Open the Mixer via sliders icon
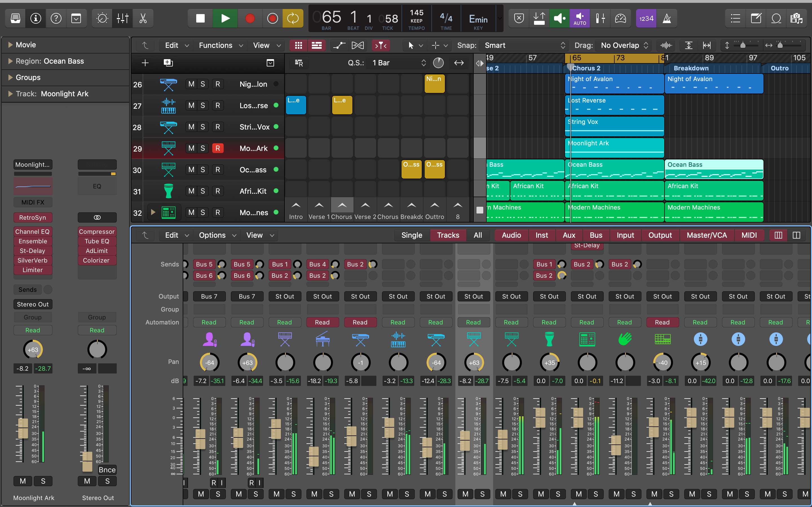The height and width of the screenshot is (507, 812). pyautogui.click(x=122, y=18)
